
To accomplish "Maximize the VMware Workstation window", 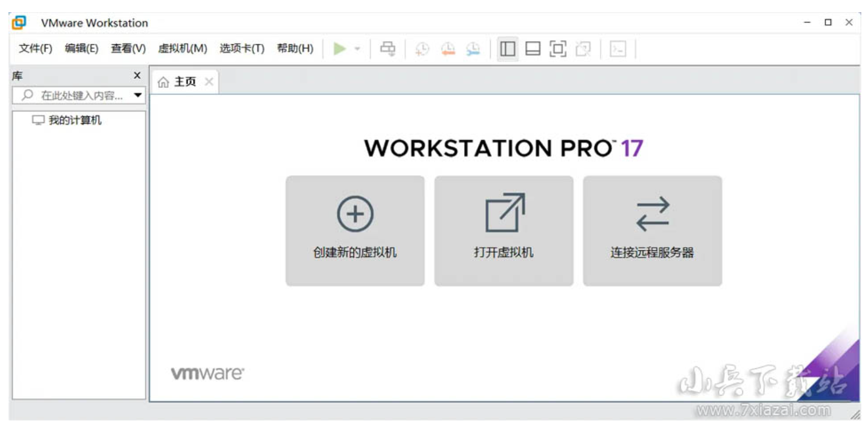I will (x=828, y=22).
